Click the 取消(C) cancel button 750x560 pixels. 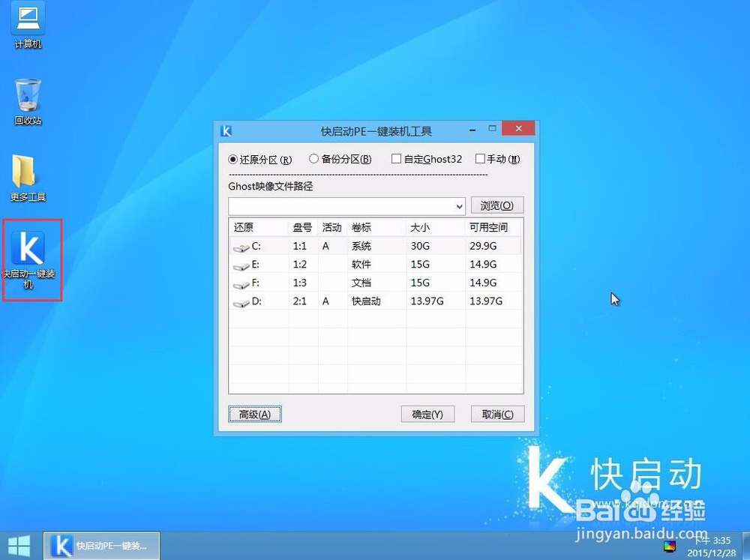[497, 414]
